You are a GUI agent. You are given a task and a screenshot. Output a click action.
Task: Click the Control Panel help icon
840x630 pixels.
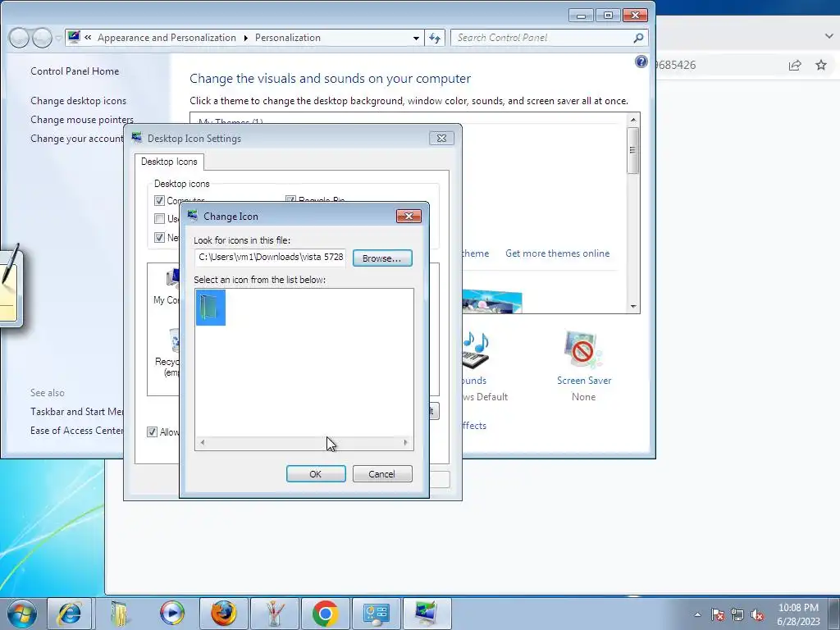pyautogui.click(x=641, y=62)
